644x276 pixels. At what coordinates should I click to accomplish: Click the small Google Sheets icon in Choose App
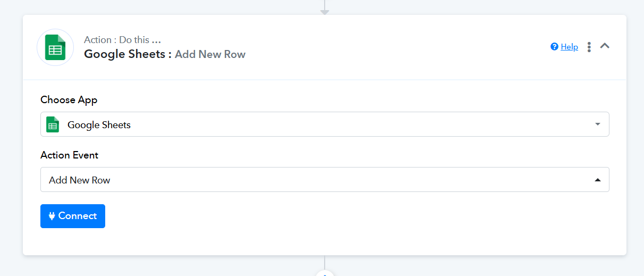pos(53,124)
